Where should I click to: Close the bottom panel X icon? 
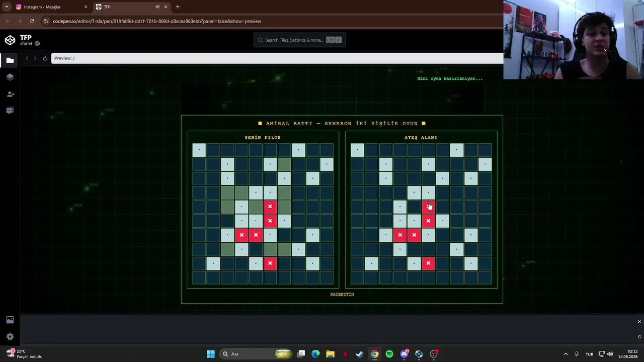639,322
